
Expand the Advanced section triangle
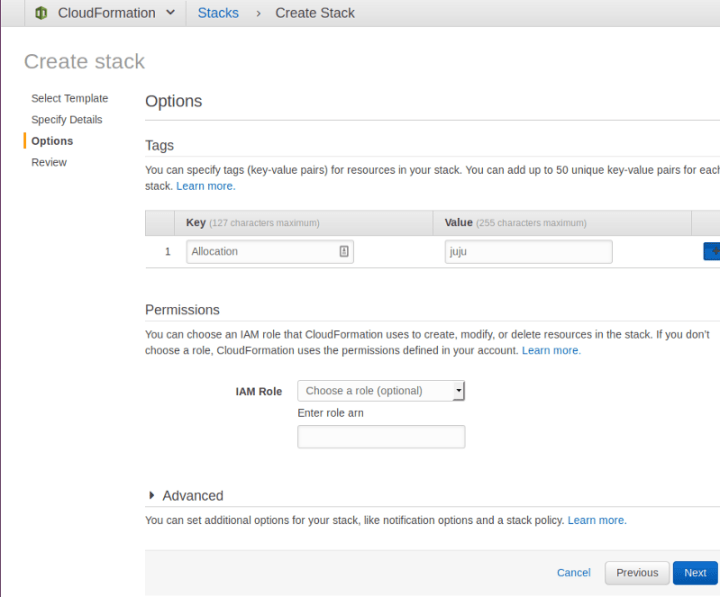152,495
